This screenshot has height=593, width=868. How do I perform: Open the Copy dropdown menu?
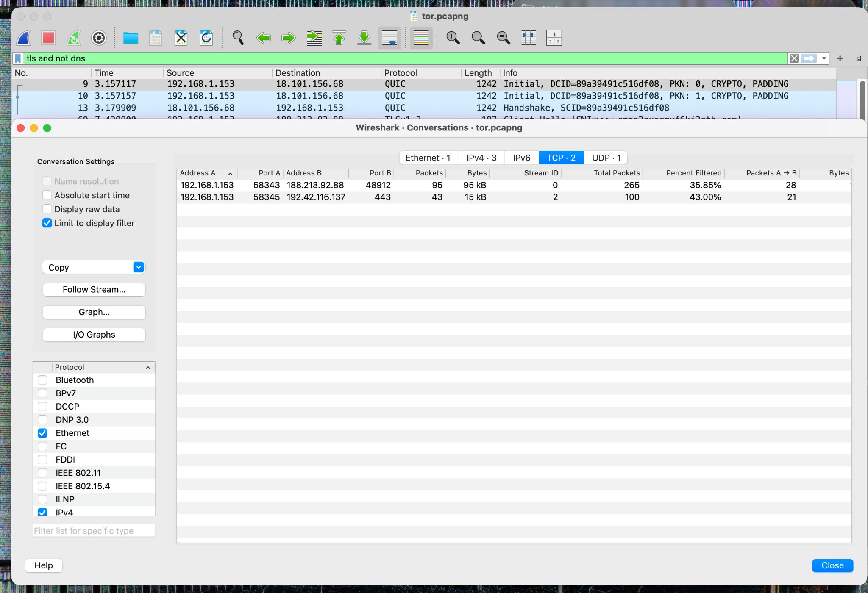94,267
